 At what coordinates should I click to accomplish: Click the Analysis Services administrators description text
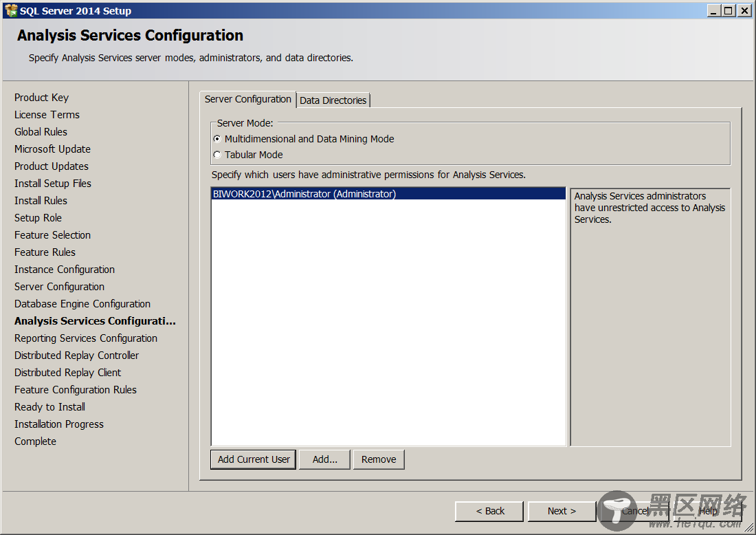point(649,208)
